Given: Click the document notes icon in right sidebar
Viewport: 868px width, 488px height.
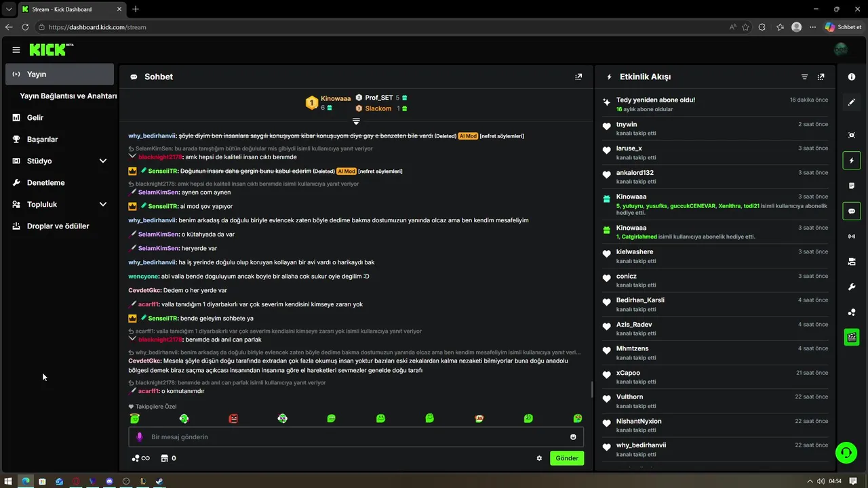Looking at the screenshot, I should click(x=852, y=186).
